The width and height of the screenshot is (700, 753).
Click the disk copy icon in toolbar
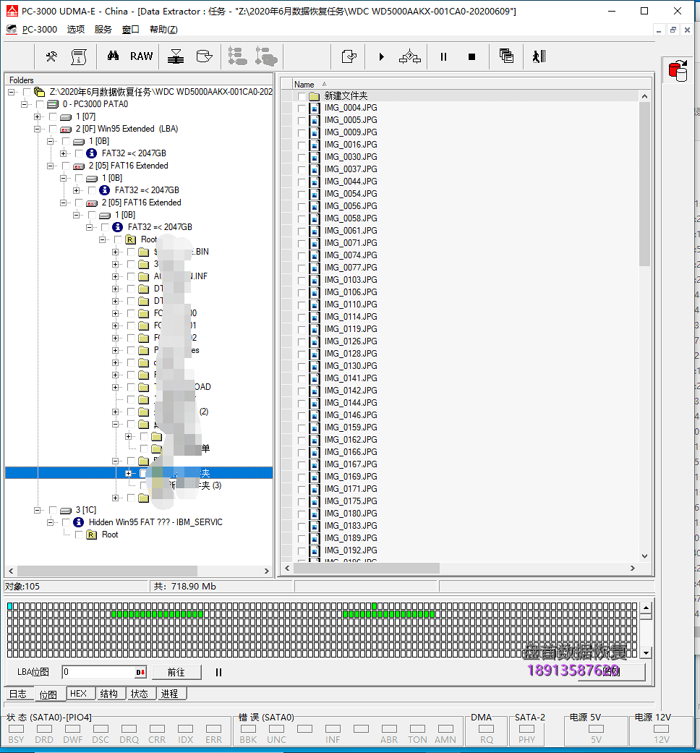(x=204, y=56)
